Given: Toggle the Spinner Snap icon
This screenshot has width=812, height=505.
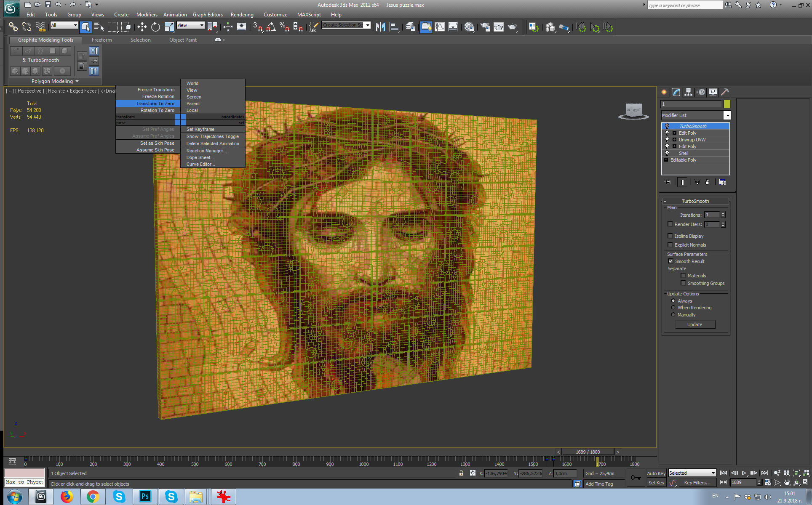Looking at the screenshot, I should pyautogui.click(x=298, y=27).
